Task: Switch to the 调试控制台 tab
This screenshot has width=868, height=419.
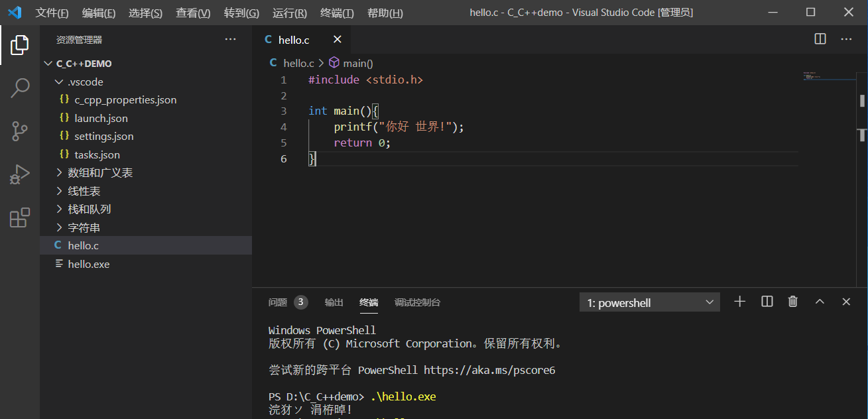Action: point(417,302)
